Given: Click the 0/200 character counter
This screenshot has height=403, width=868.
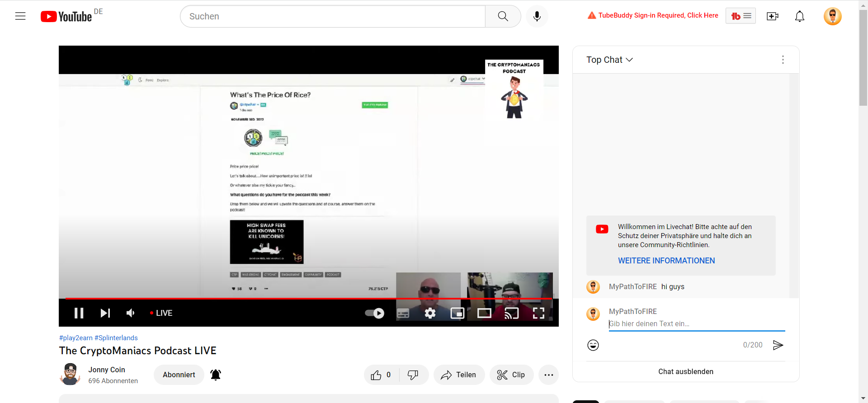Looking at the screenshot, I should click(x=753, y=345).
